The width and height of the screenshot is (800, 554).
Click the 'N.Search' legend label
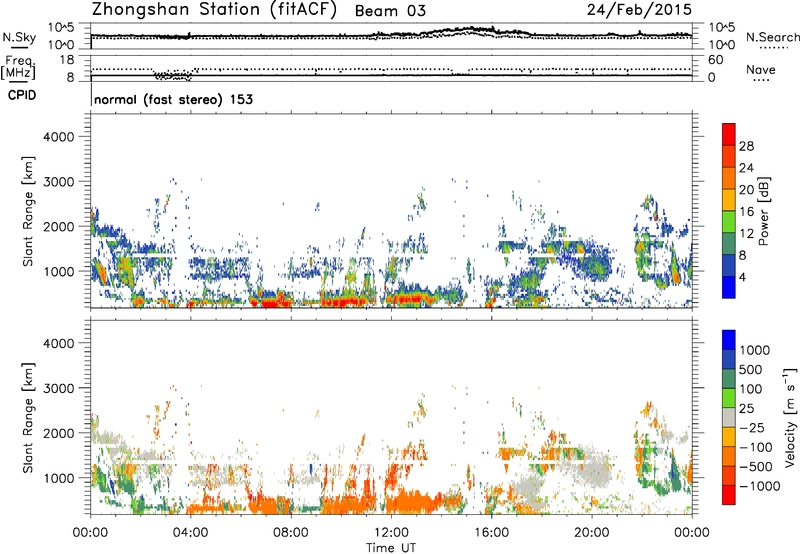point(772,37)
